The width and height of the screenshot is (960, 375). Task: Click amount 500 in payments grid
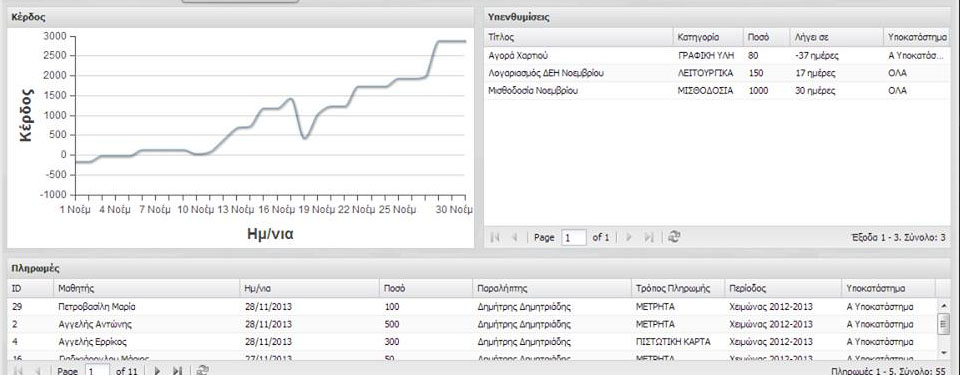[x=391, y=324]
